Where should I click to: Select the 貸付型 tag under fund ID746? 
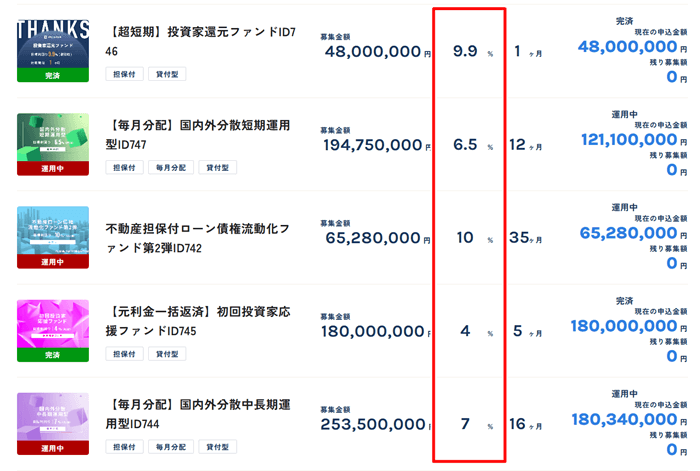pos(171,74)
